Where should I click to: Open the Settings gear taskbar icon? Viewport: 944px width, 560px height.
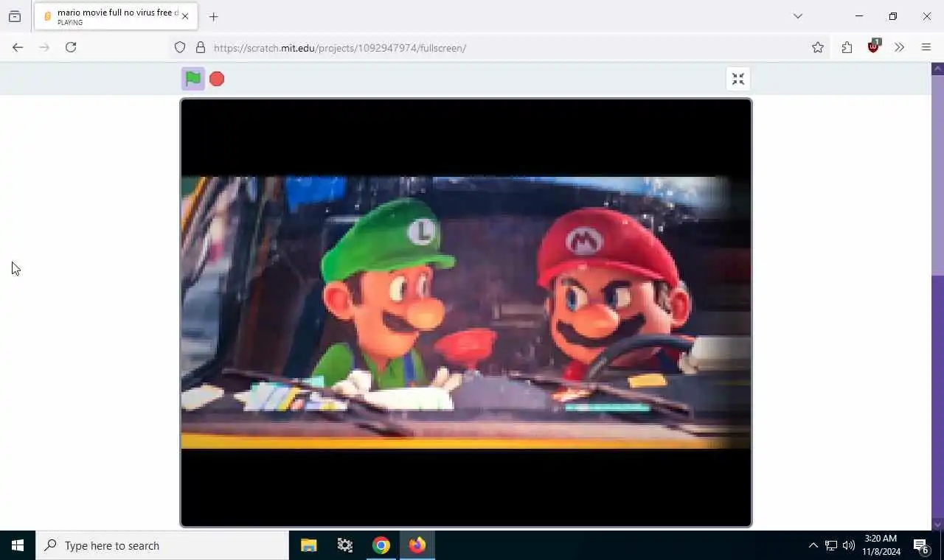click(x=344, y=545)
